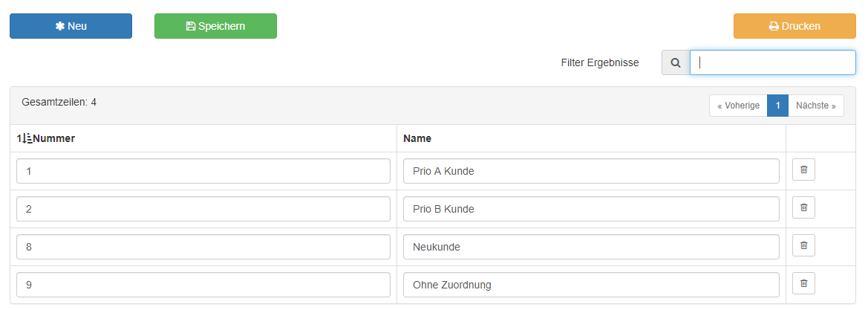Image resolution: width=868 pixels, height=310 pixels.
Task: Select page 1 in pagination
Action: click(x=777, y=106)
